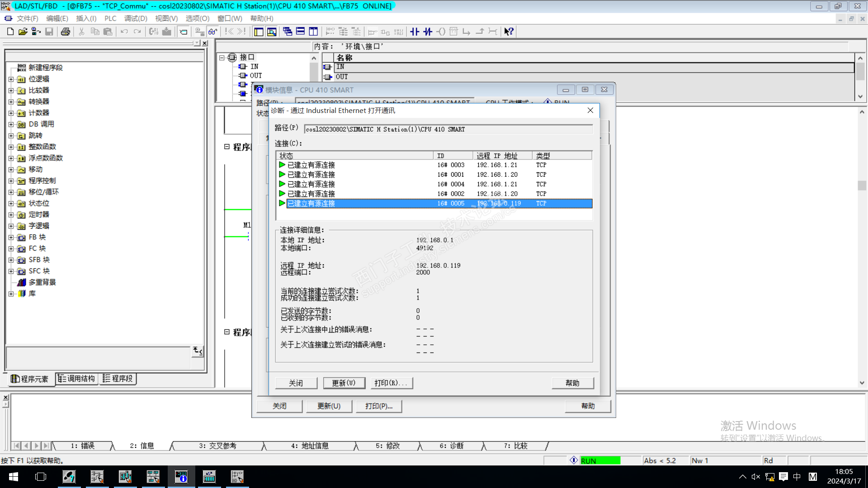Open the 调试(D) menu
Screen dimensions: 868x488
coord(136,19)
